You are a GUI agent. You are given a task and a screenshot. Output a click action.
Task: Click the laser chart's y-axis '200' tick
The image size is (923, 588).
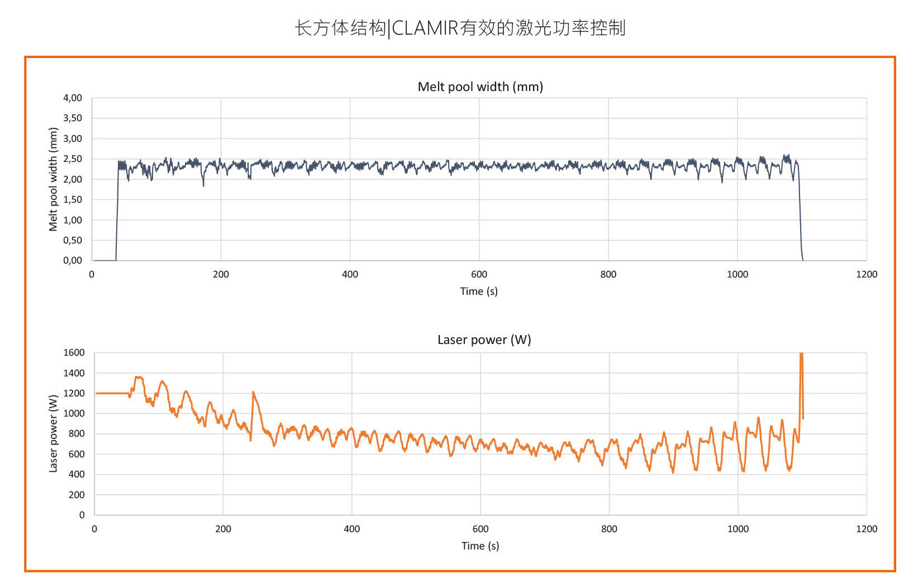click(77, 495)
